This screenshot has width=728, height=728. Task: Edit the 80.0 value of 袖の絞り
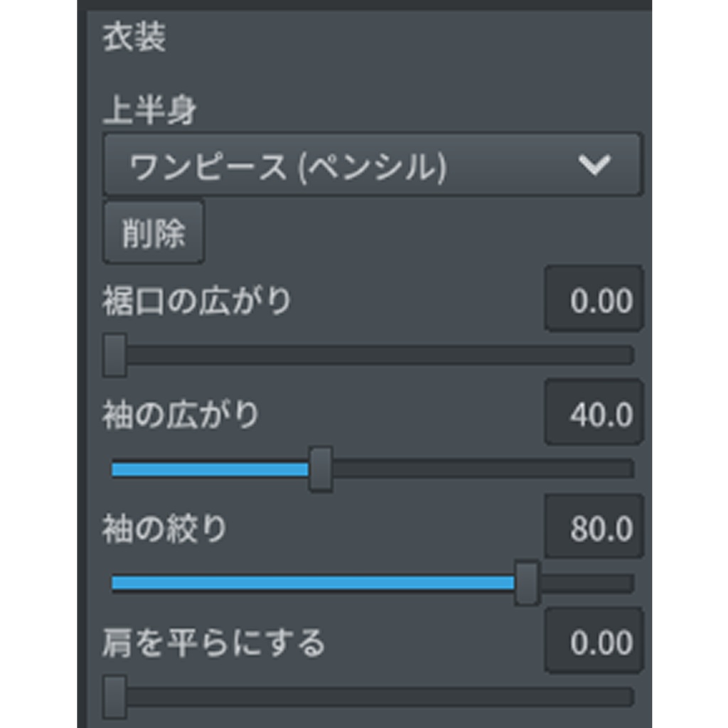click(594, 526)
